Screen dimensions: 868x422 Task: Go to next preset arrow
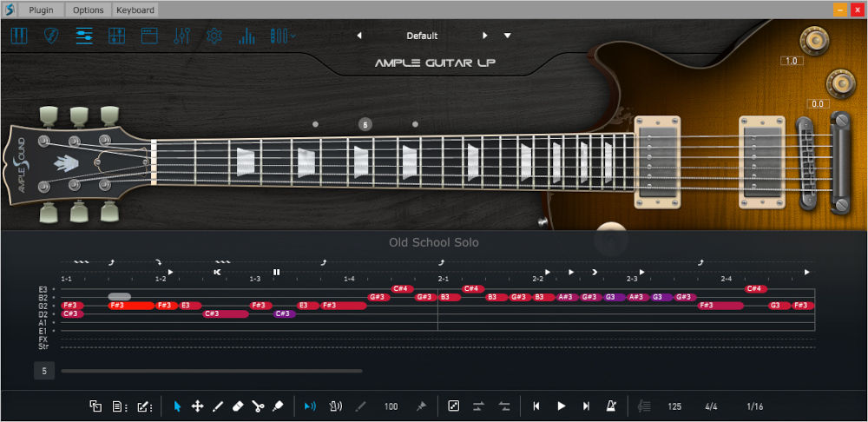coord(485,36)
